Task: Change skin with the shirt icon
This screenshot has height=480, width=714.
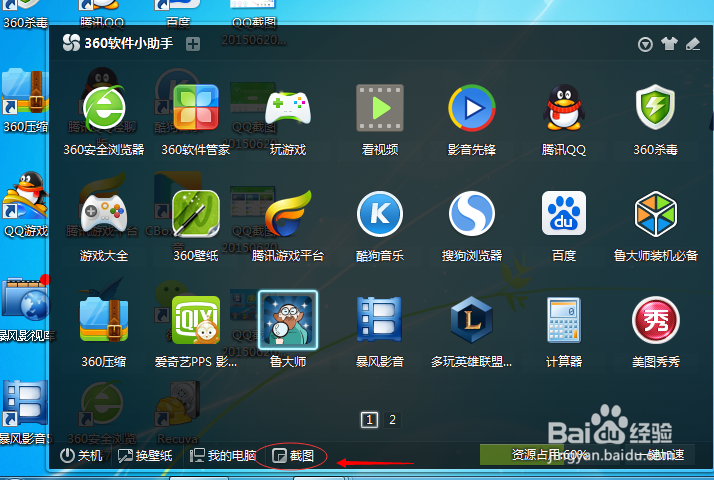Action: point(669,44)
